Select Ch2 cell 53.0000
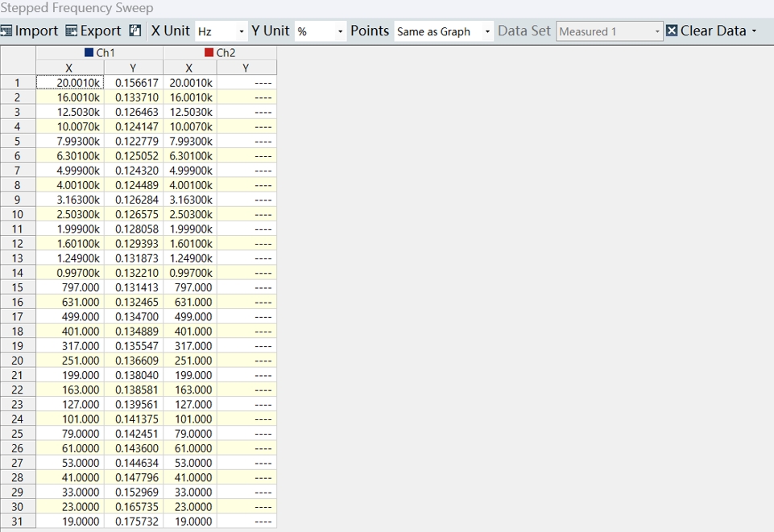 190,463
